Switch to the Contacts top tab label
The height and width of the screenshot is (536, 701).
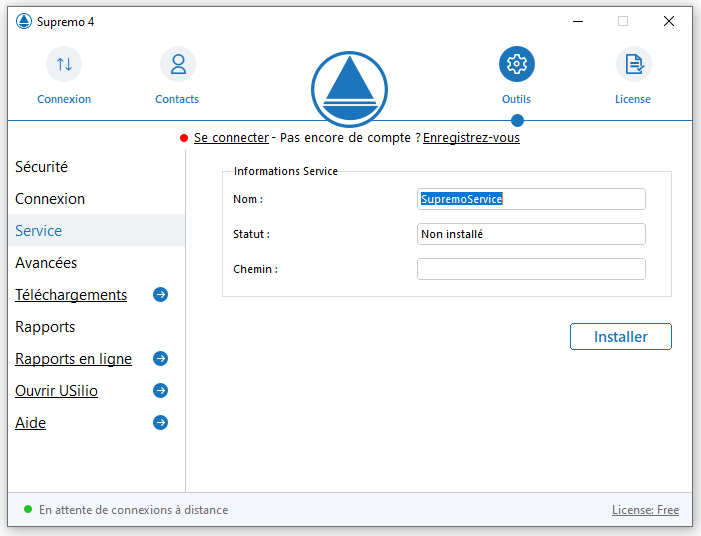click(177, 99)
